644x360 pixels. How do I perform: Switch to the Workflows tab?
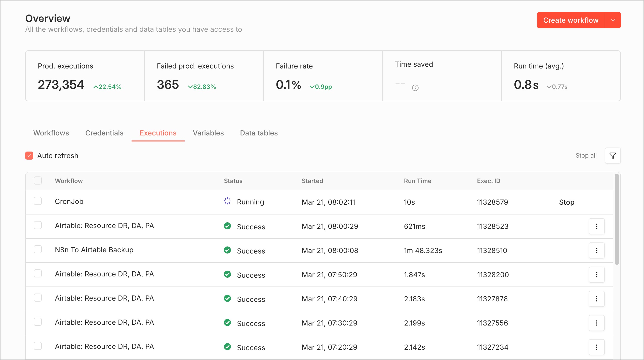[51, 133]
